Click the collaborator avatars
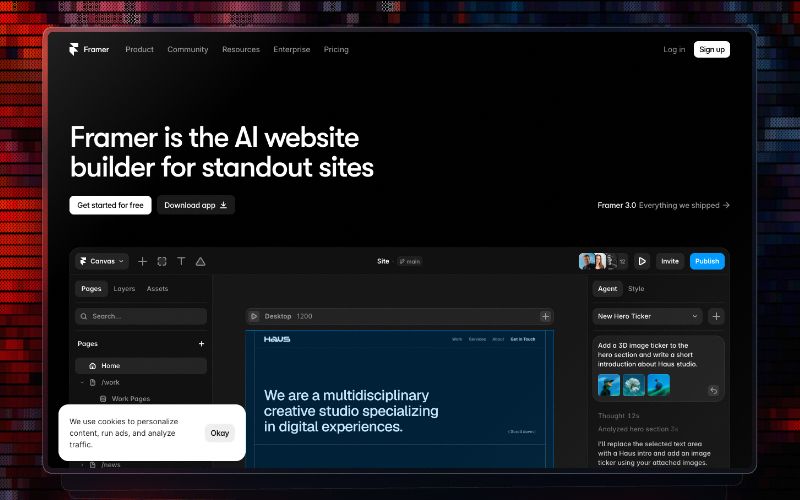800x500 pixels. pos(603,261)
